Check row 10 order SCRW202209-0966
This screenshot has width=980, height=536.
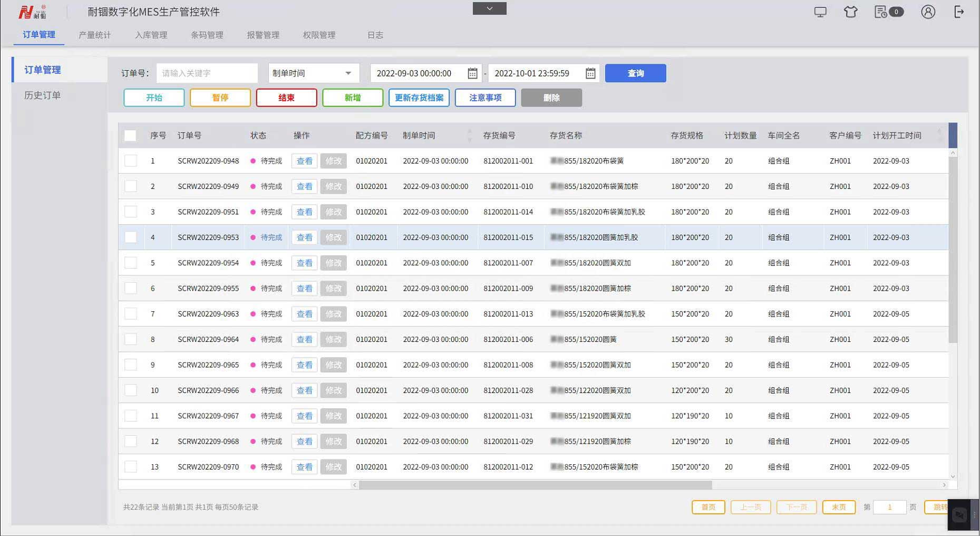(x=130, y=390)
